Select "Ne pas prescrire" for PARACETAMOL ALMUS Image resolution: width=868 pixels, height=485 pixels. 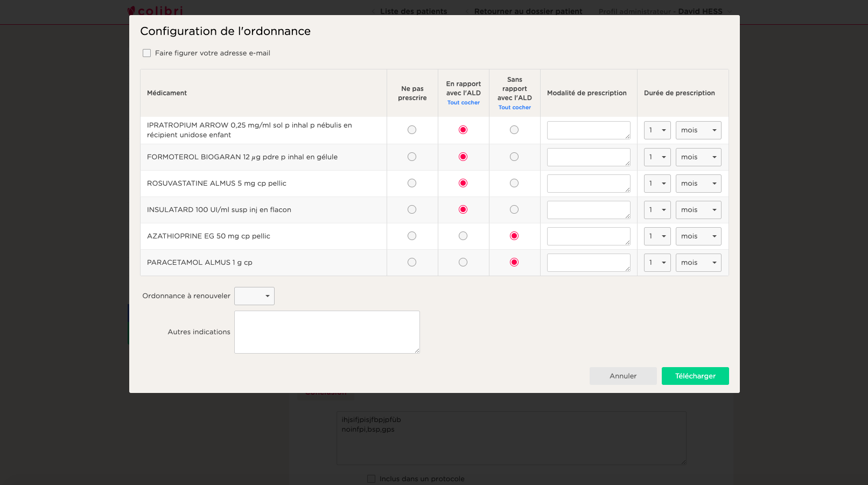(412, 262)
